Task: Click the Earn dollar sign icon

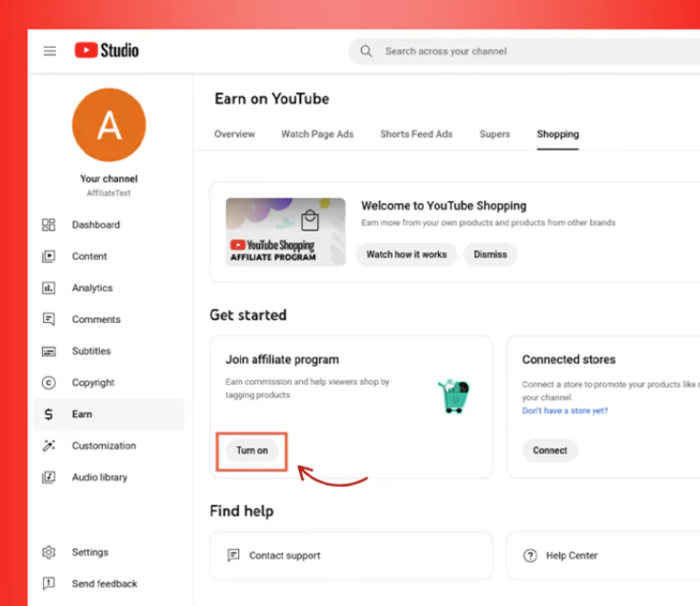Action: pos(49,414)
